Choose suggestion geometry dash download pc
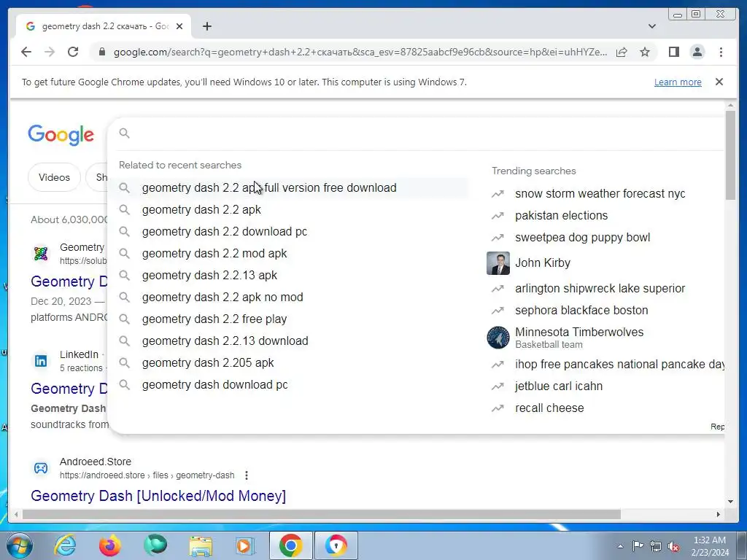This screenshot has width=747, height=560. coord(287,385)
